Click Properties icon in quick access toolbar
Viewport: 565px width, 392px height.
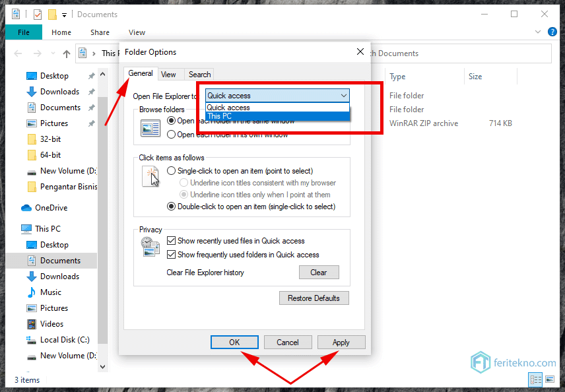pyautogui.click(x=38, y=15)
